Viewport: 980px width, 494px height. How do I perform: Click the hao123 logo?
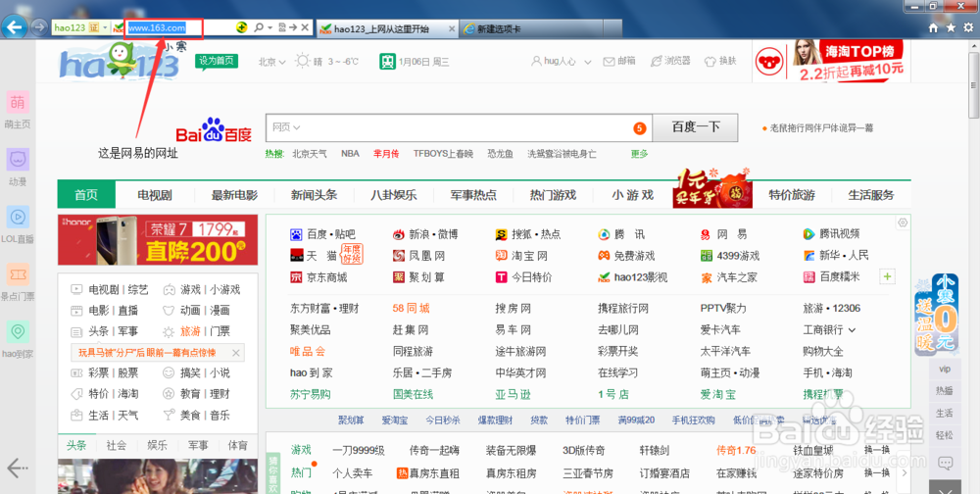click(x=120, y=62)
